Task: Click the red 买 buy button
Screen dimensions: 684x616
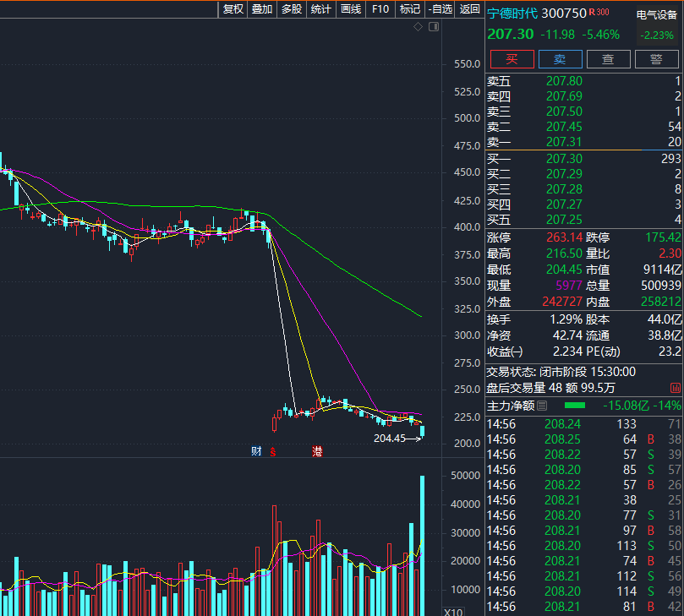Action: tap(512, 59)
